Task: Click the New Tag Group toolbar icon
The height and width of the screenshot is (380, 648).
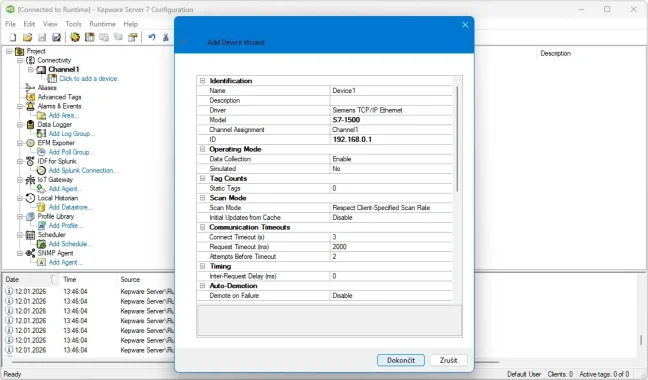Action: coord(104,37)
